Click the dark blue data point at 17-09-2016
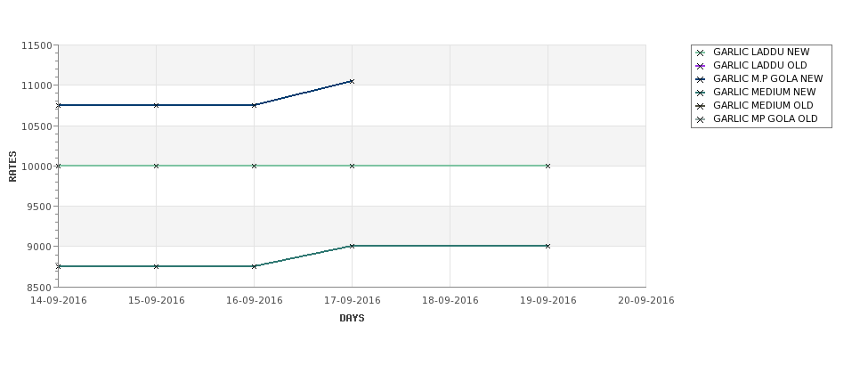This screenshot has height=382, width=868. tap(352, 81)
